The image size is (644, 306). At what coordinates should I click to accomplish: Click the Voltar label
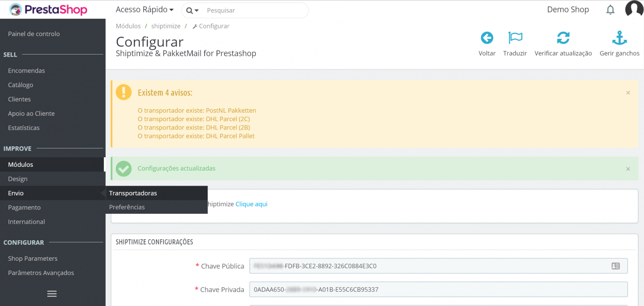487,53
